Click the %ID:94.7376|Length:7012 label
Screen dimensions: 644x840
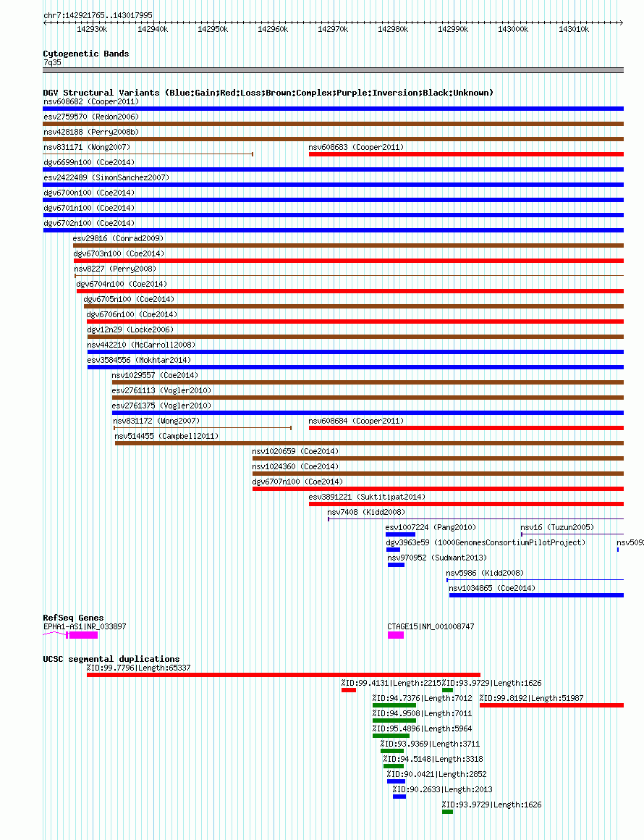[423, 698]
